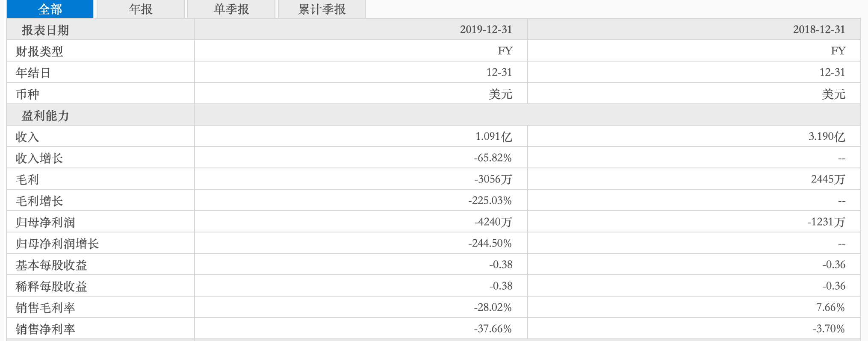This screenshot has width=868, height=341.
Task: Open the 单季报 tab
Action: (x=231, y=9)
